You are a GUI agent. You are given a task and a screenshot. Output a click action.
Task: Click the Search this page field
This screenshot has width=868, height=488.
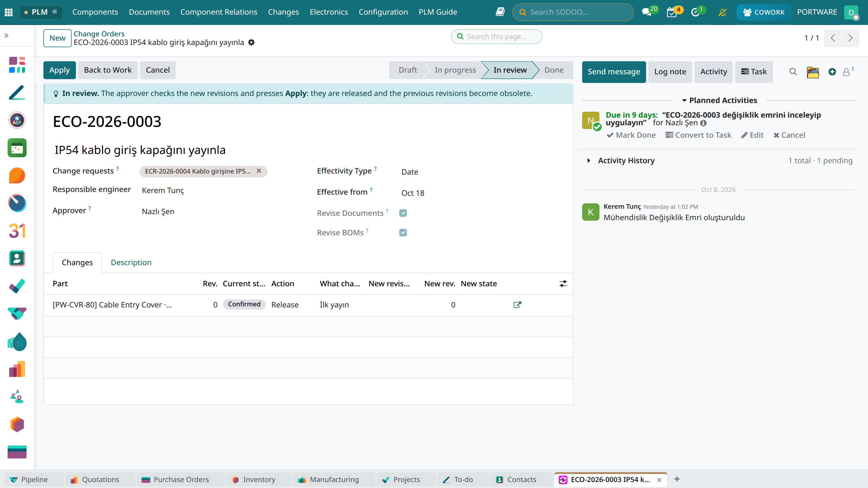(497, 37)
